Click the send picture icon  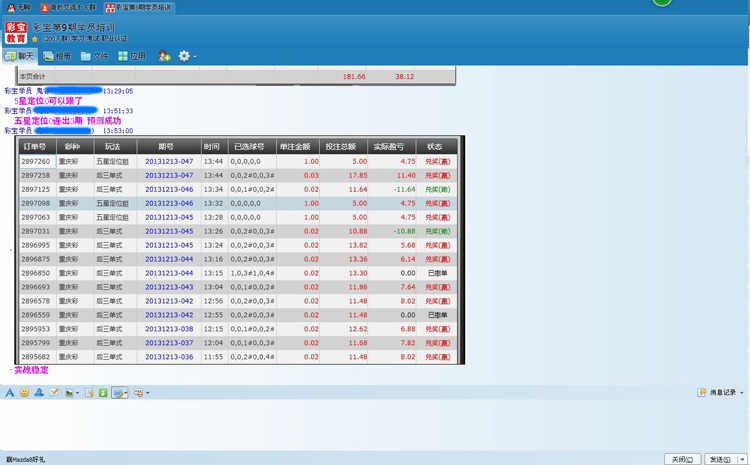69,393
